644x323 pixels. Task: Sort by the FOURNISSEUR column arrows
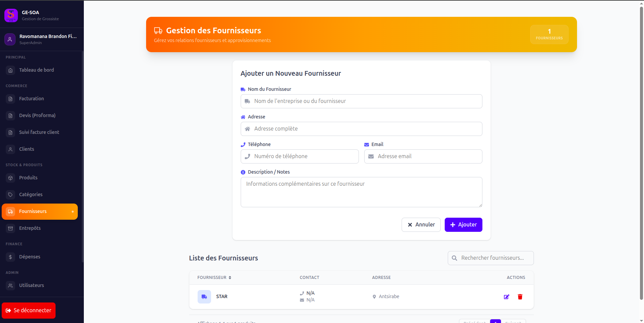[x=230, y=278]
